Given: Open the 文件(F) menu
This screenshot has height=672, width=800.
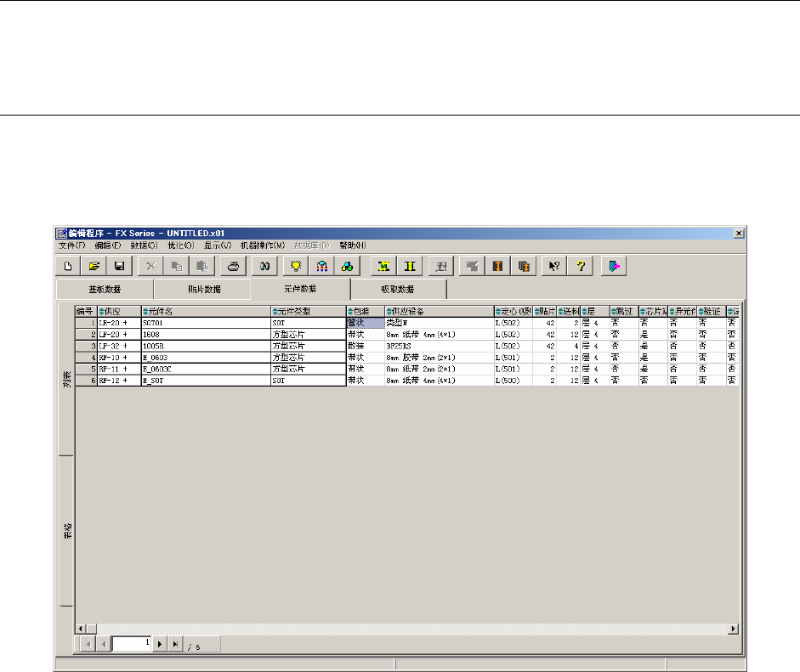Looking at the screenshot, I should 72,246.
